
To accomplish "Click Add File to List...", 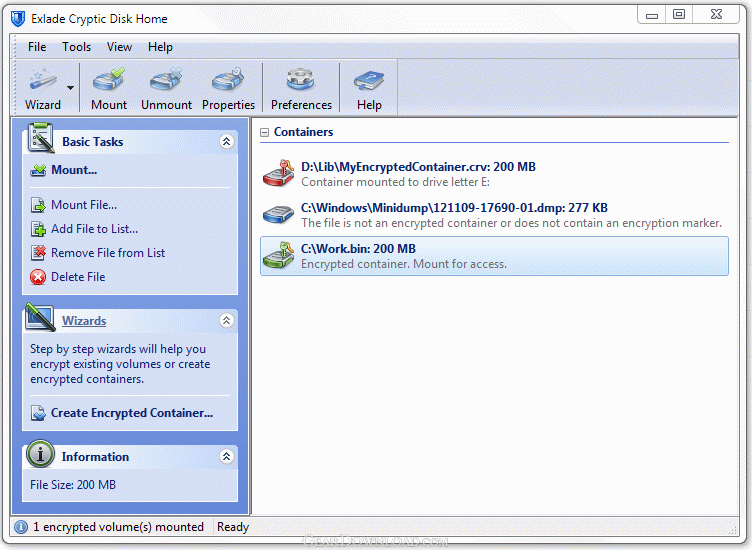I will [94, 229].
